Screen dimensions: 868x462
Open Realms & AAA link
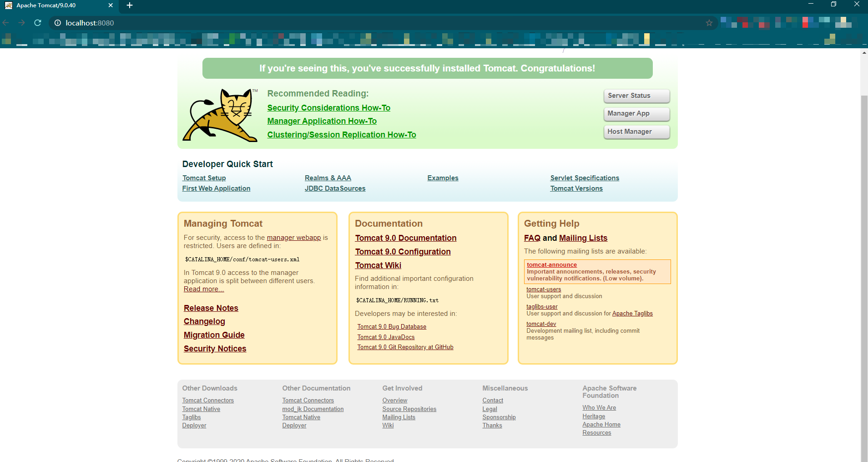click(328, 178)
